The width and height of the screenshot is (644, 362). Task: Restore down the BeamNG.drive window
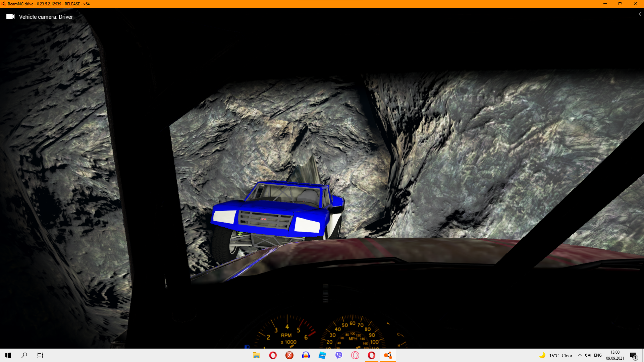click(620, 4)
